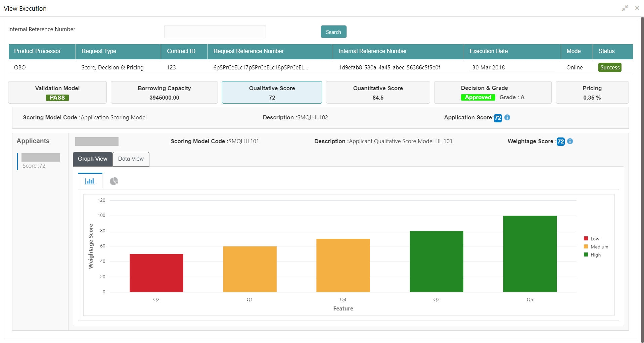Open info icon beside Application Score

pos(507,117)
